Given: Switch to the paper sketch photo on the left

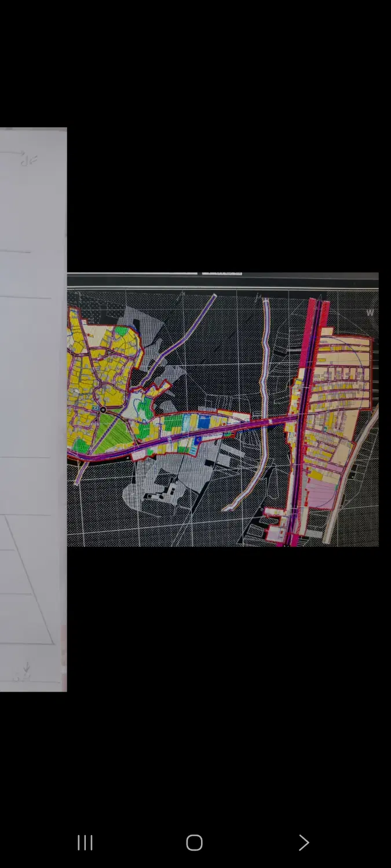Looking at the screenshot, I should [33, 409].
